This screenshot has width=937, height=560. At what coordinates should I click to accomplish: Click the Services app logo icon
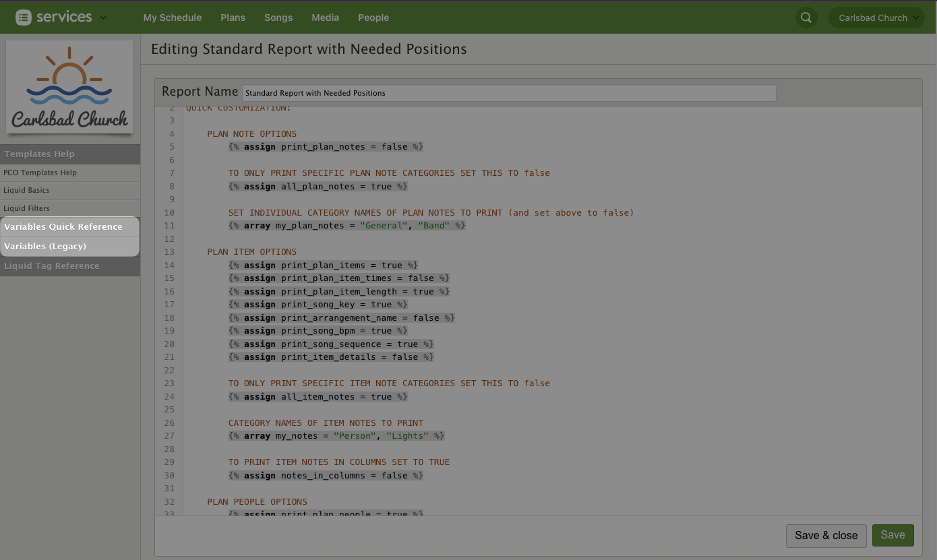(x=24, y=18)
